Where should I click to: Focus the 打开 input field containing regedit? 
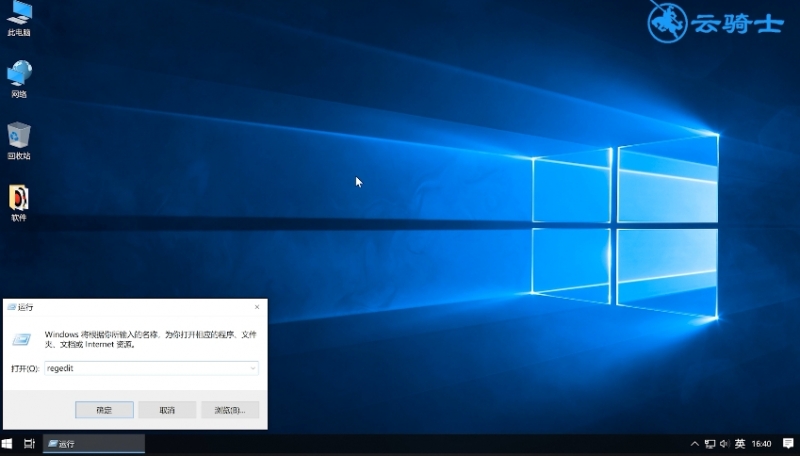click(x=152, y=368)
